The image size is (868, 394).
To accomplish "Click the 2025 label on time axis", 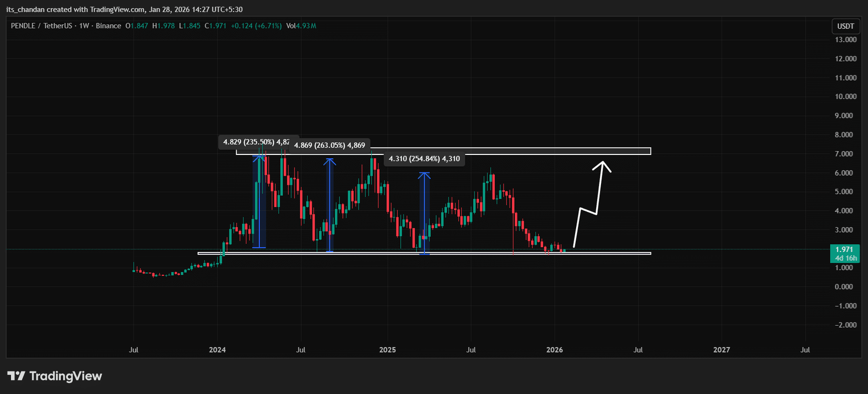I will [387, 350].
